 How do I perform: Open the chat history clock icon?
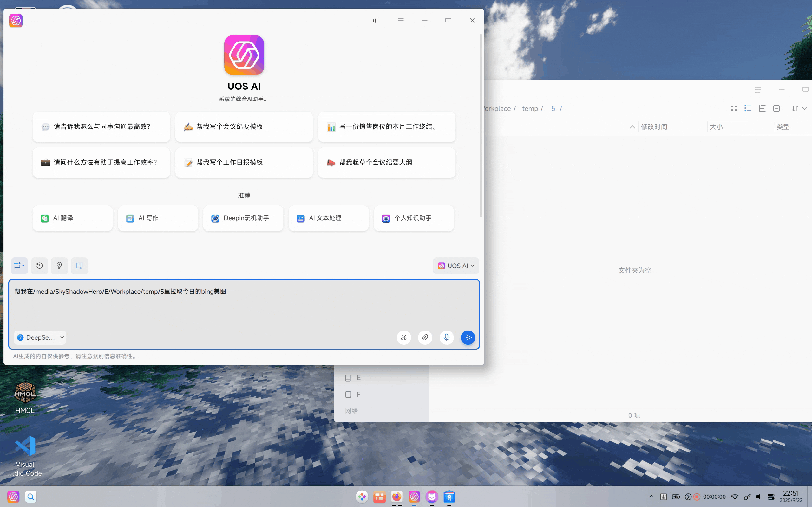tap(39, 266)
